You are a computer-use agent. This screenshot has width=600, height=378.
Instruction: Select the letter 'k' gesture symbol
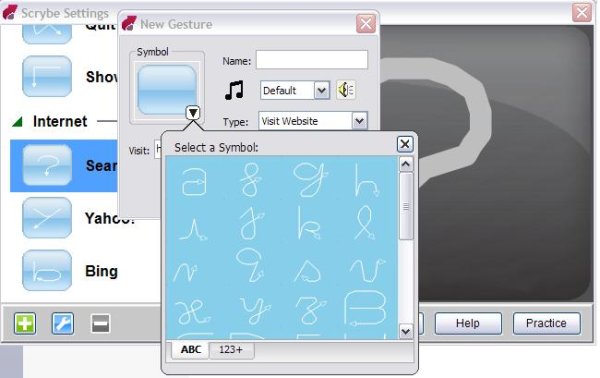click(x=309, y=223)
